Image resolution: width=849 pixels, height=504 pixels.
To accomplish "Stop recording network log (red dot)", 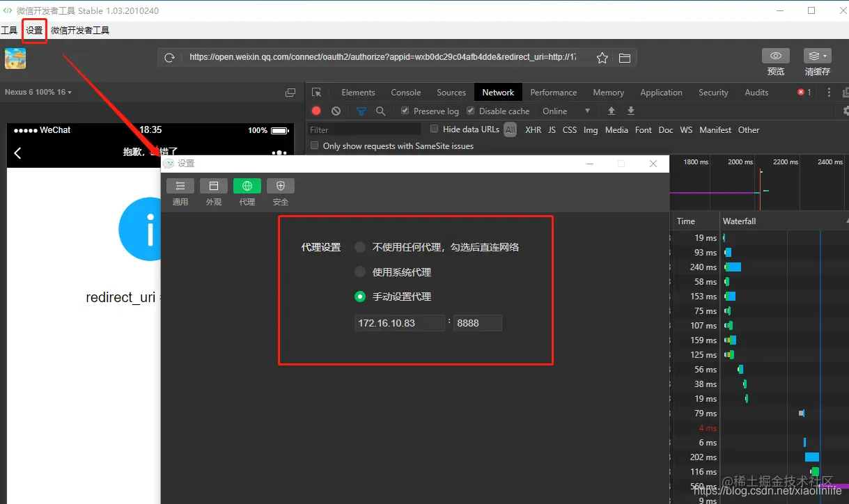I will click(316, 111).
